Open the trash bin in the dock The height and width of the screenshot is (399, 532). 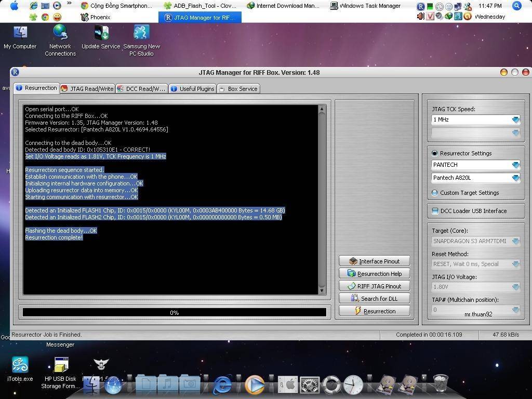point(441,383)
